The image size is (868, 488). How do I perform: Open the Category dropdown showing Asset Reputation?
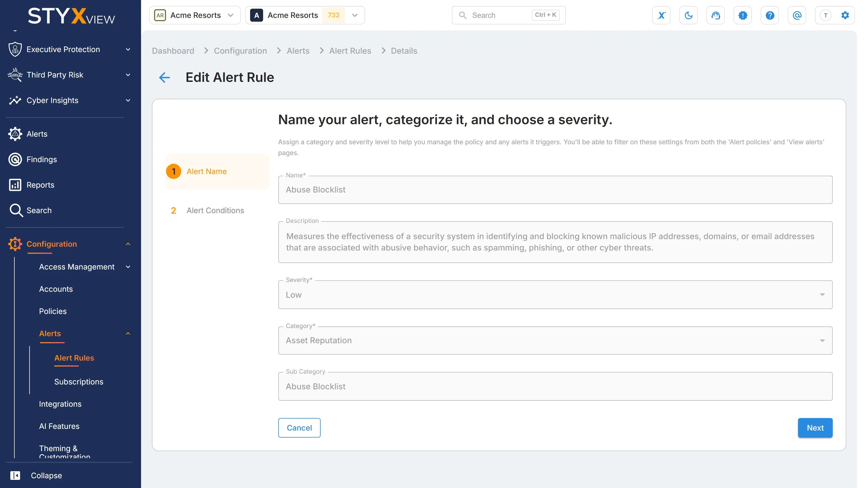coord(555,341)
